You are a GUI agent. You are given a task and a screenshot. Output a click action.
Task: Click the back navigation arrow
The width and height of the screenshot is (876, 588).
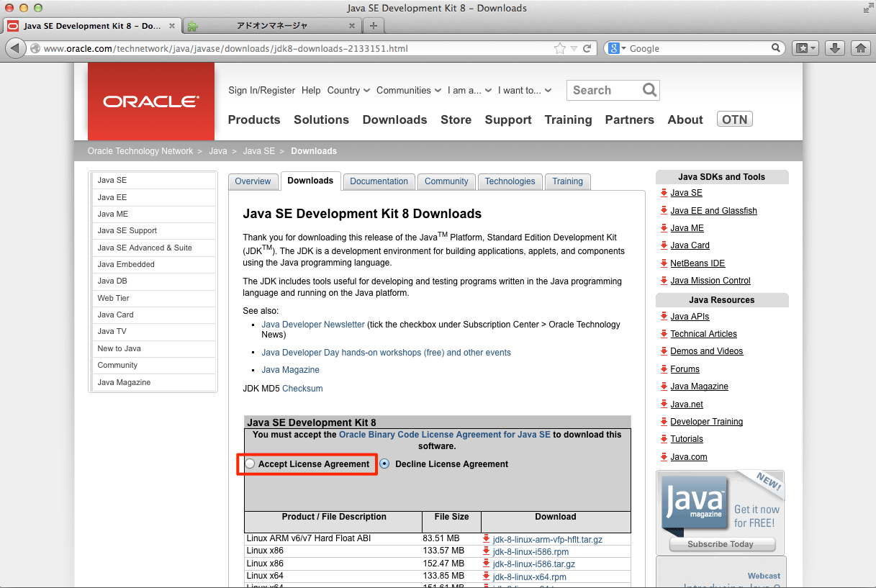(x=14, y=48)
